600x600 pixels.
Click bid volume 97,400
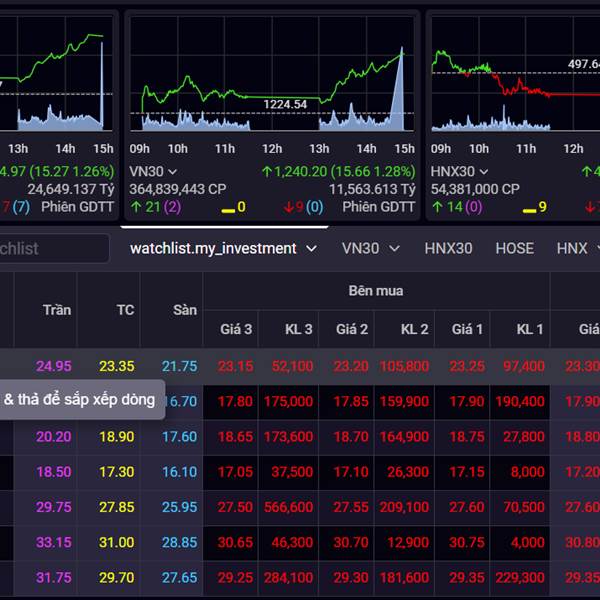pyautogui.click(x=524, y=366)
